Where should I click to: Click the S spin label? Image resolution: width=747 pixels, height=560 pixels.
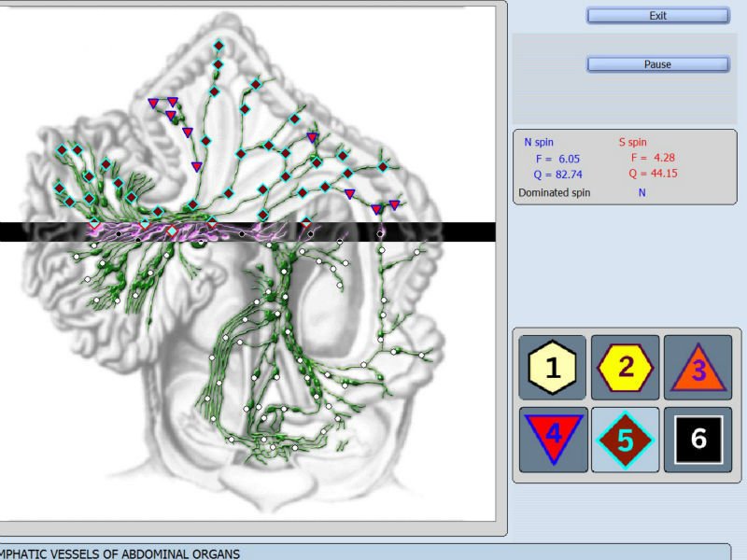pos(633,143)
